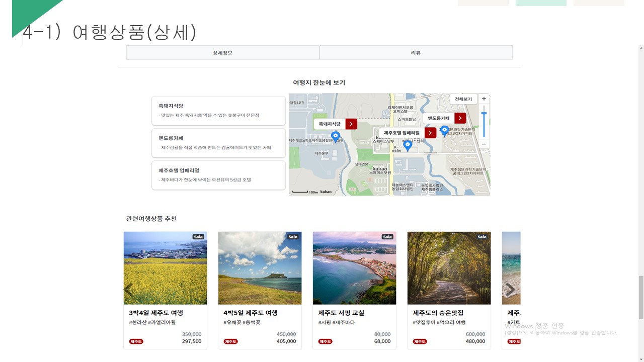Click the scrollbar up arrow
This screenshot has width=644, height=362.
[641, 48]
